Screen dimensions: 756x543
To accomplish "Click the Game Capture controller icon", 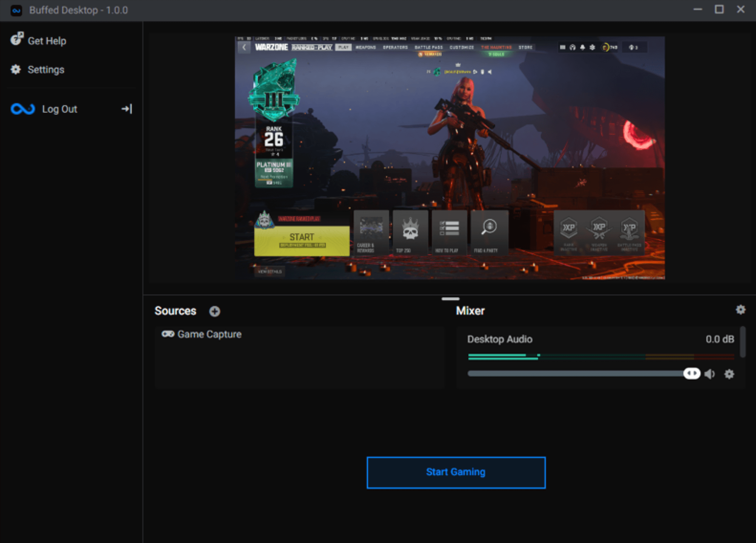I will click(x=168, y=334).
